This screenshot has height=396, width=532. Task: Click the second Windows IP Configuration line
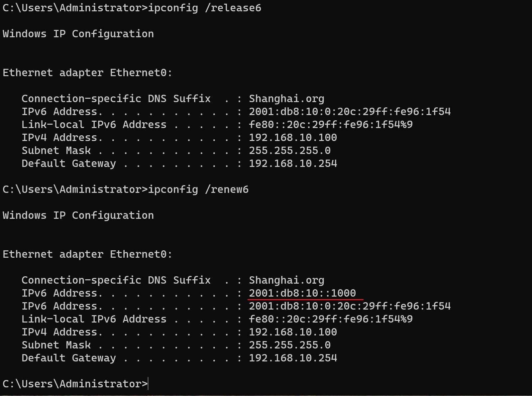[x=78, y=215]
